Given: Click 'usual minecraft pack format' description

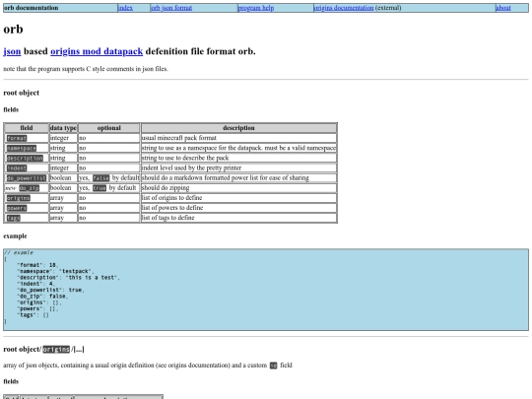Looking at the screenshot, I should pyautogui.click(x=178, y=138).
